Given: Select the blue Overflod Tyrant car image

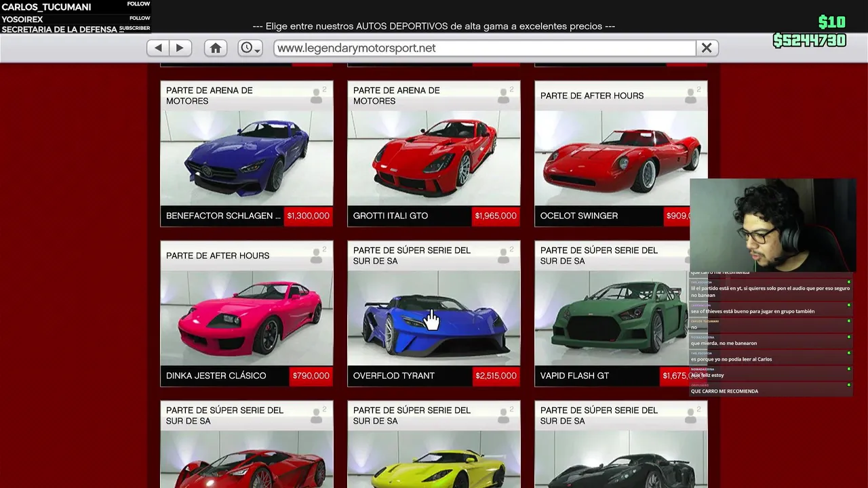Looking at the screenshot, I should [434, 317].
